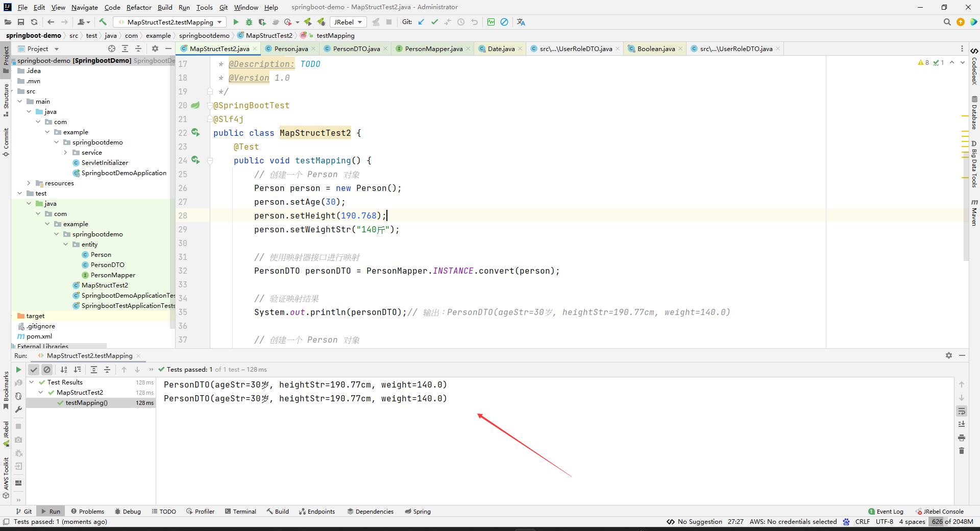Open the Refactor menu
Viewport: 980px width, 531px height.
(139, 7)
